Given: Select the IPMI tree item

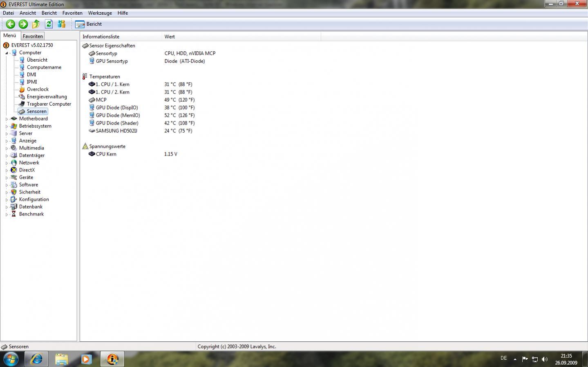Looking at the screenshot, I should pos(32,82).
